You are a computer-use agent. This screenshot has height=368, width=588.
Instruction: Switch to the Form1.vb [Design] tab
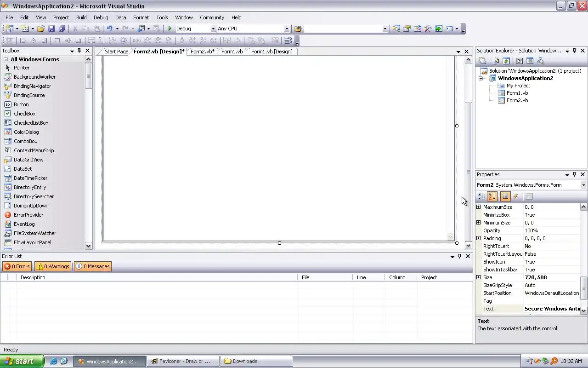point(271,52)
